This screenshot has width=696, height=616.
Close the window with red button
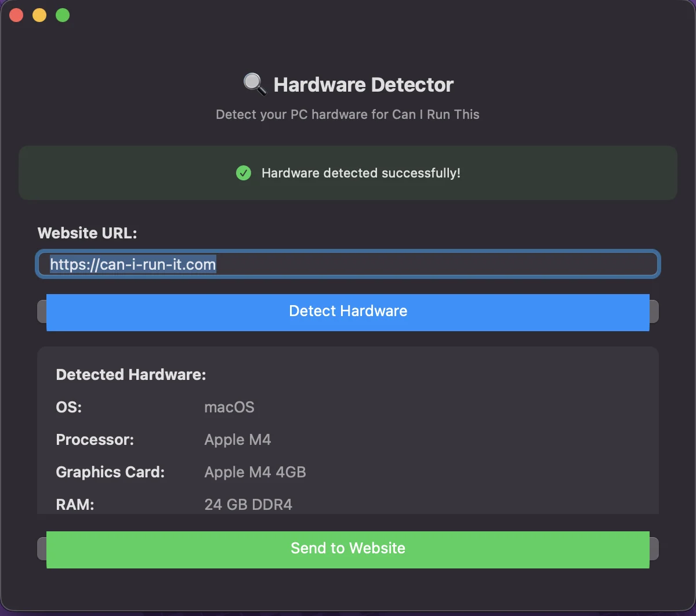tap(16, 15)
